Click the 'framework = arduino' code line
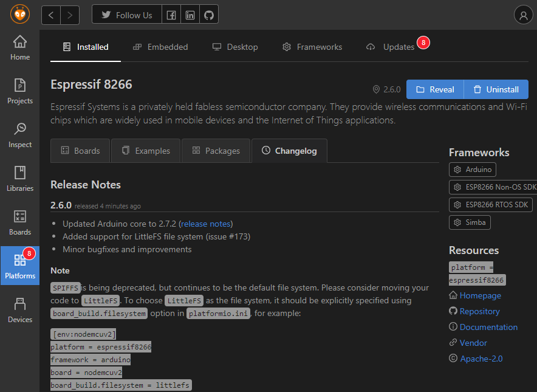537x392 pixels. coord(91,360)
